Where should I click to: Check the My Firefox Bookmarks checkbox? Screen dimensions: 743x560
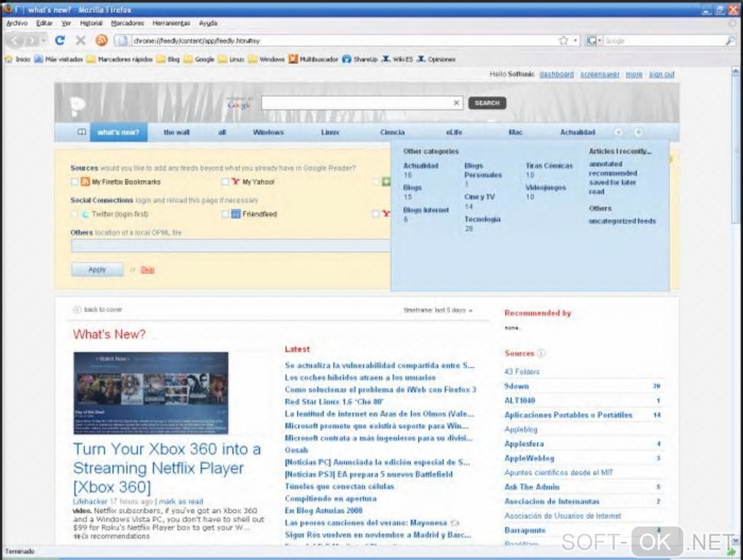[75, 182]
